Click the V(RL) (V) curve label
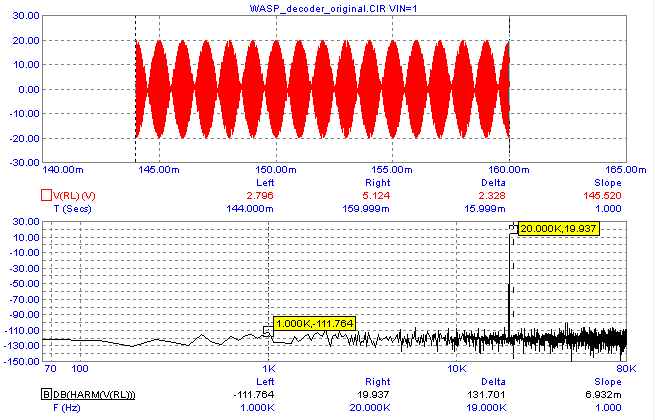655x420 pixels. coord(74,196)
